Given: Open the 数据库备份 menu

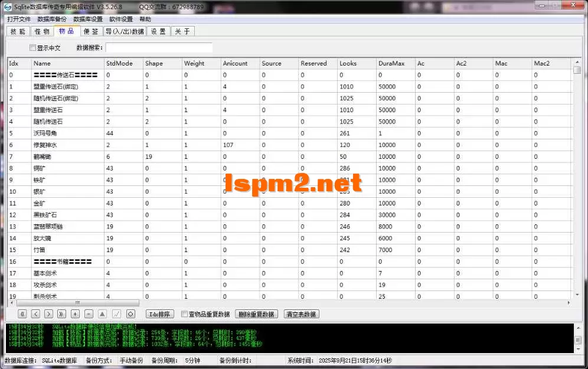Looking at the screenshot, I should pyautogui.click(x=50, y=19).
